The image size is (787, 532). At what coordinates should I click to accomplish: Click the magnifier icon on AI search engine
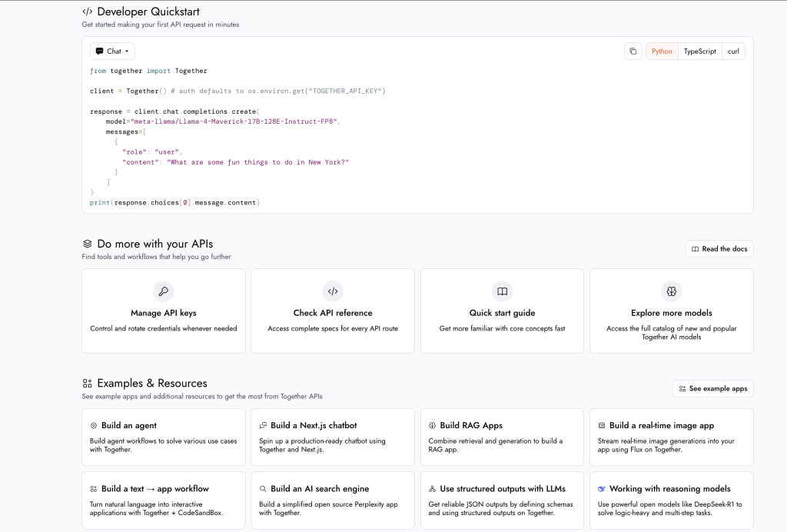[263, 489]
